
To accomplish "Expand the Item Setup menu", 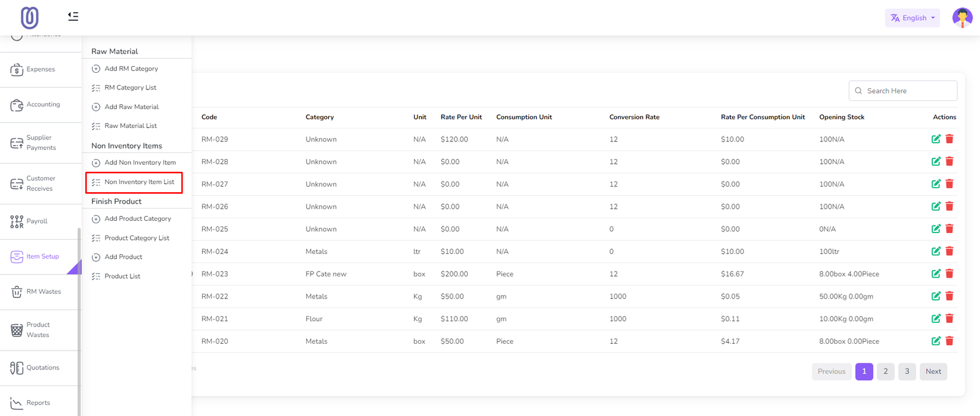I will [42, 257].
